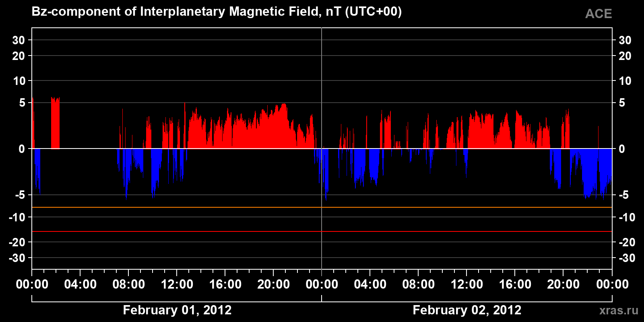644x322 pixels.
Task: Click the February 01 04:00 time label
Action: pyautogui.click(x=80, y=284)
